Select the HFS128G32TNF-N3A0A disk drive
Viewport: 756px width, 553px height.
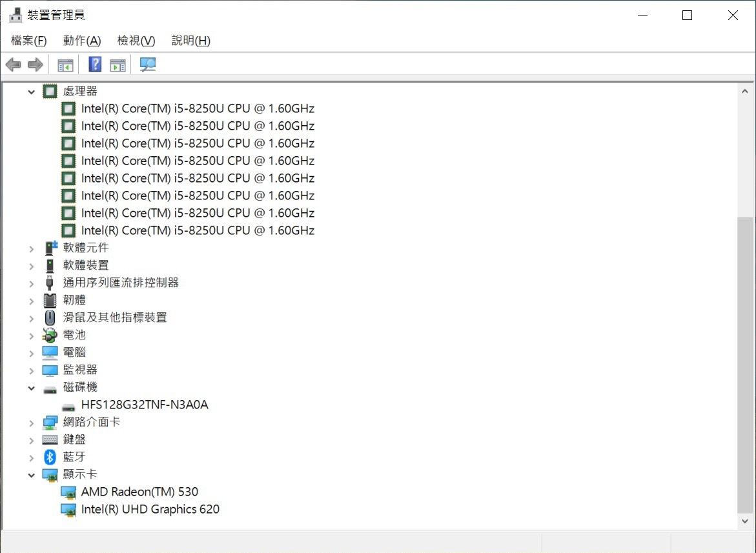[x=145, y=405]
